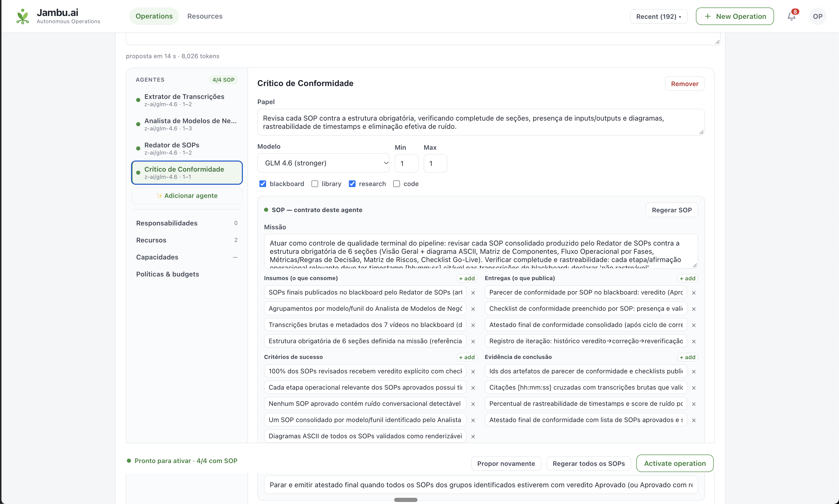This screenshot has height=504, width=839.
Task: Select the Extrator de Transcrições agent
Action: [187, 100]
